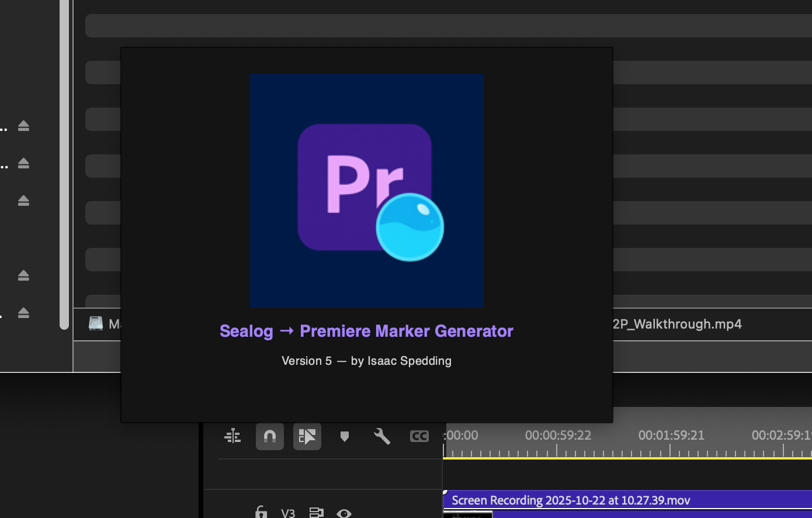Click the Premiere Pr water-drop logo image
812x518 pixels.
point(367,190)
